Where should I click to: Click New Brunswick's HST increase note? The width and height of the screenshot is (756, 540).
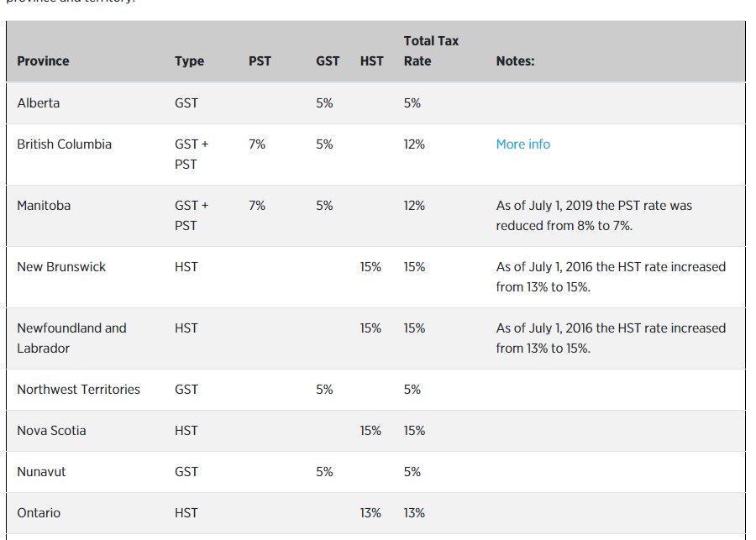(611, 277)
